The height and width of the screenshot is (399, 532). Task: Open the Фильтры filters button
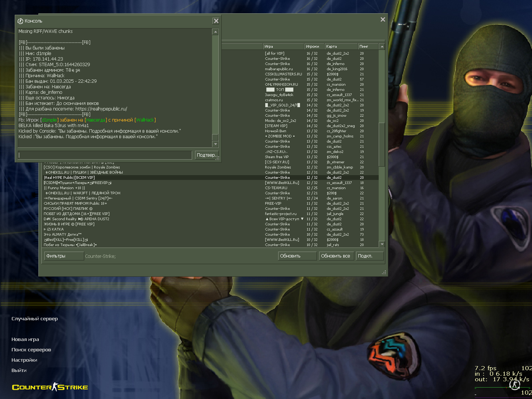pyautogui.click(x=64, y=256)
